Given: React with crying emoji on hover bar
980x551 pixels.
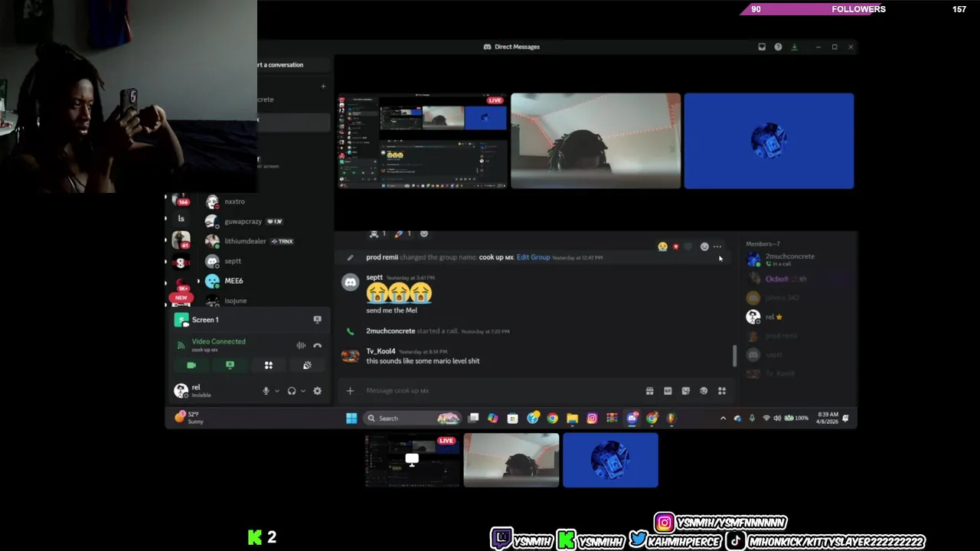Looking at the screenshot, I should point(662,246).
